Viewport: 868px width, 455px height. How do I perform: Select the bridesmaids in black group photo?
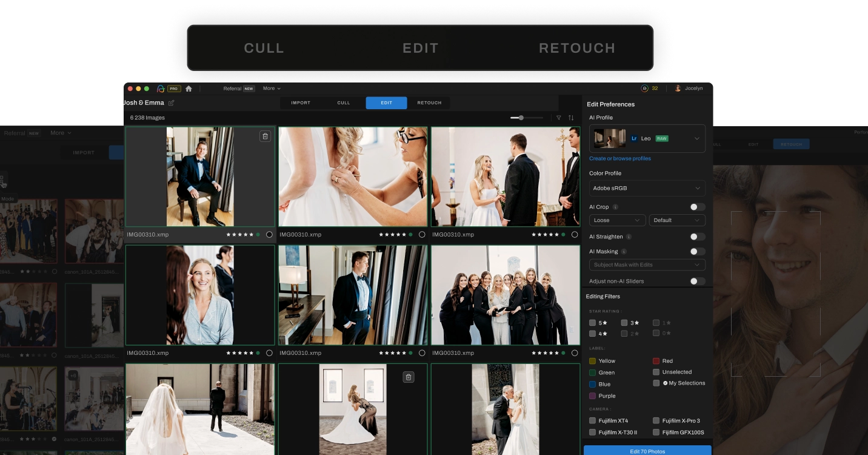click(x=506, y=295)
